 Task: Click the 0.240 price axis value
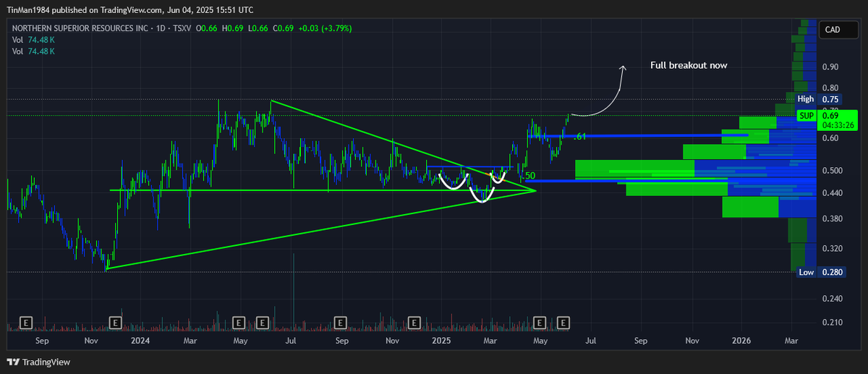(832, 298)
